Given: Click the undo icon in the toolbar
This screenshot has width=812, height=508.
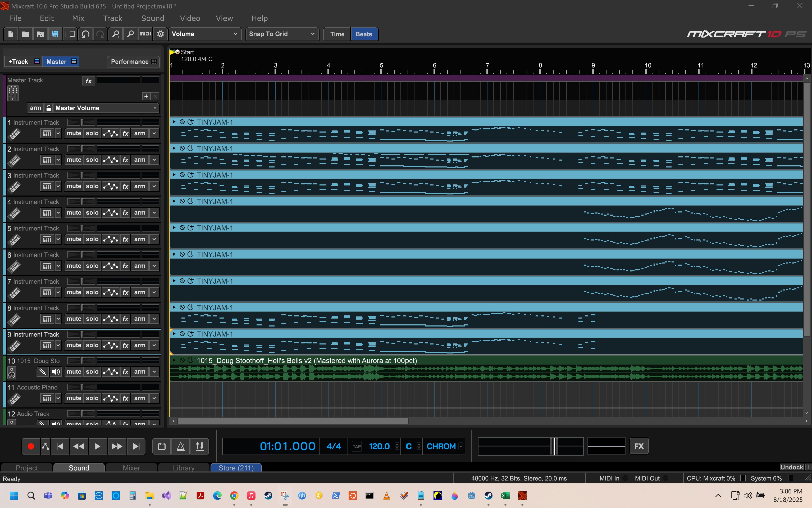Looking at the screenshot, I should coord(85,34).
